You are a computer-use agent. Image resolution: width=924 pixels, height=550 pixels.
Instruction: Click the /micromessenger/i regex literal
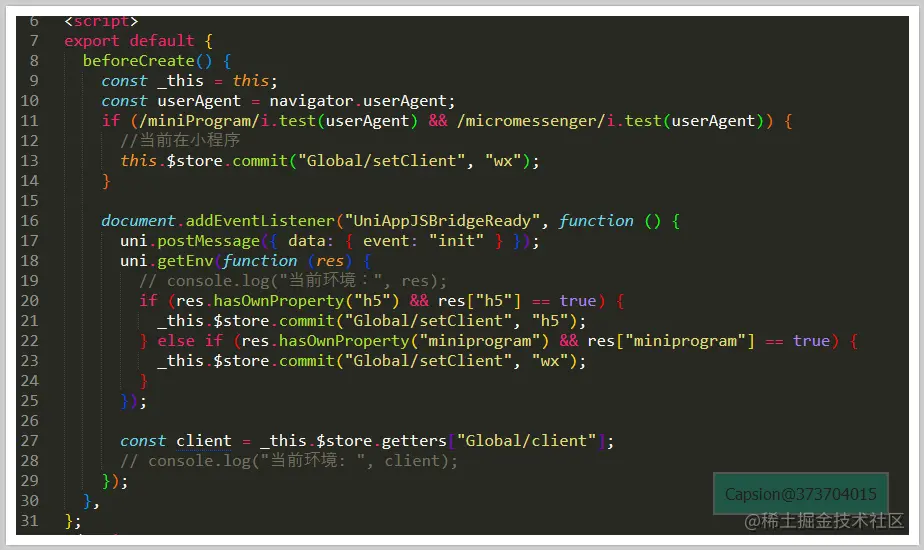click(x=536, y=121)
